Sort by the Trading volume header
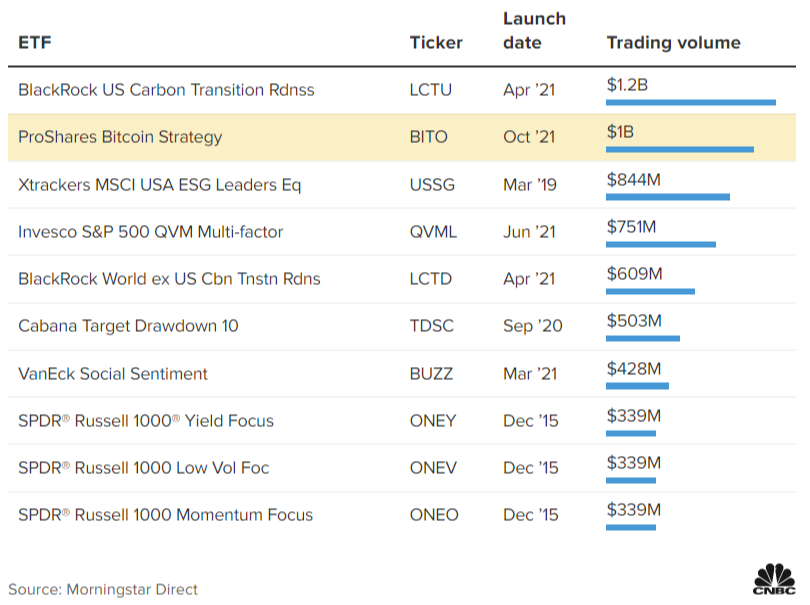The image size is (810, 605). (673, 42)
